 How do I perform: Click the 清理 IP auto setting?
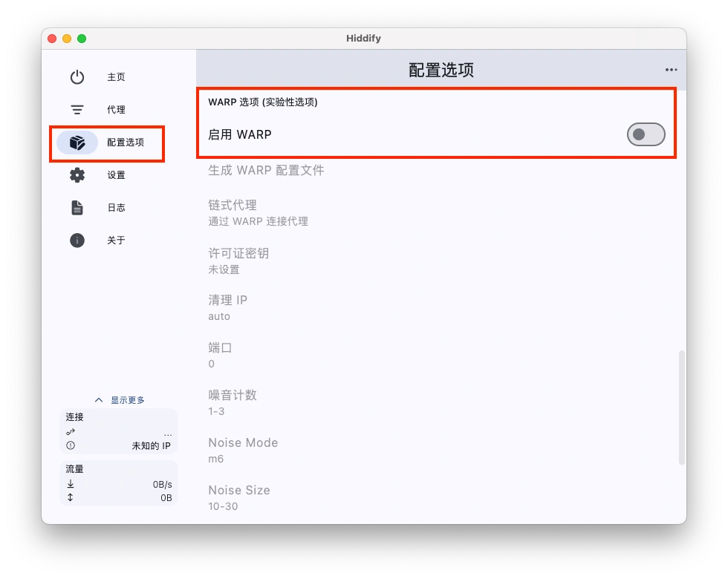pos(227,307)
